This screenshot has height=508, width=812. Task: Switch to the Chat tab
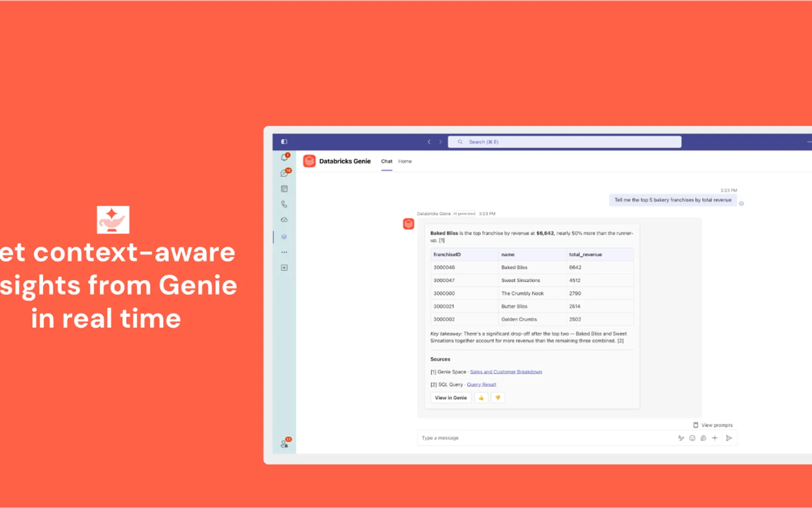[387, 161]
